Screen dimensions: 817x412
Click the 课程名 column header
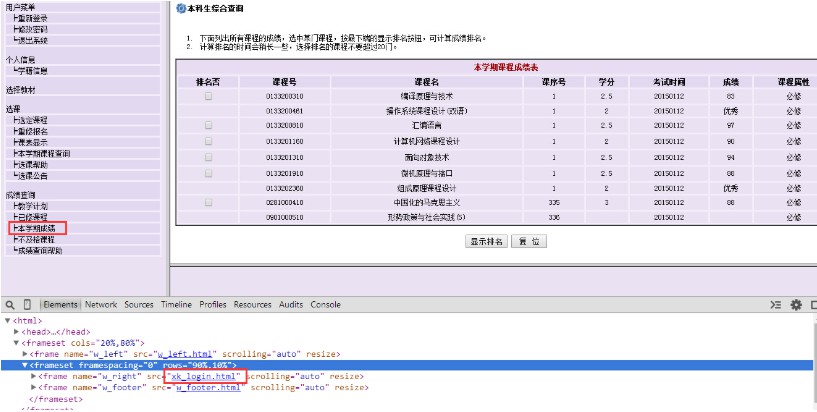(x=427, y=82)
